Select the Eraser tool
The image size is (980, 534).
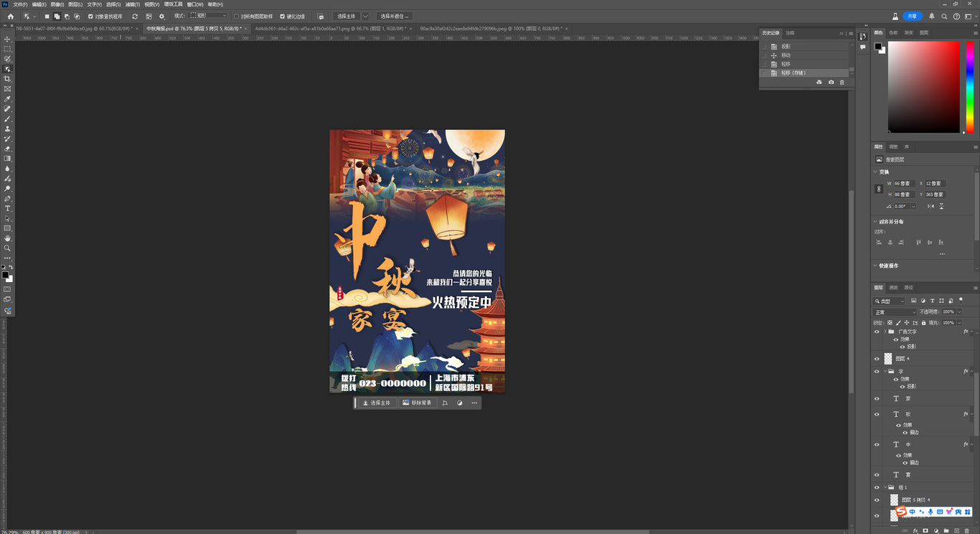coord(7,149)
